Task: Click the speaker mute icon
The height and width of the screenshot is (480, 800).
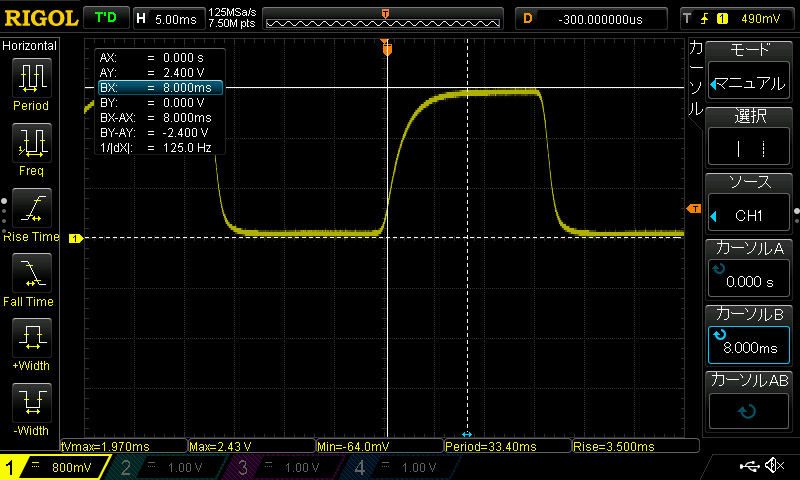Action: click(774, 466)
